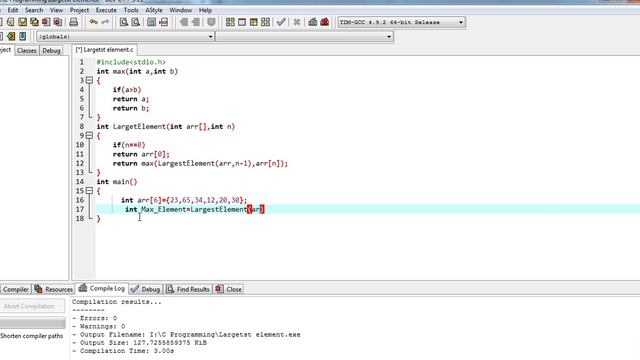Click the Profile analysis chart icon
The height and width of the screenshot is (360, 640).
point(313,22)
